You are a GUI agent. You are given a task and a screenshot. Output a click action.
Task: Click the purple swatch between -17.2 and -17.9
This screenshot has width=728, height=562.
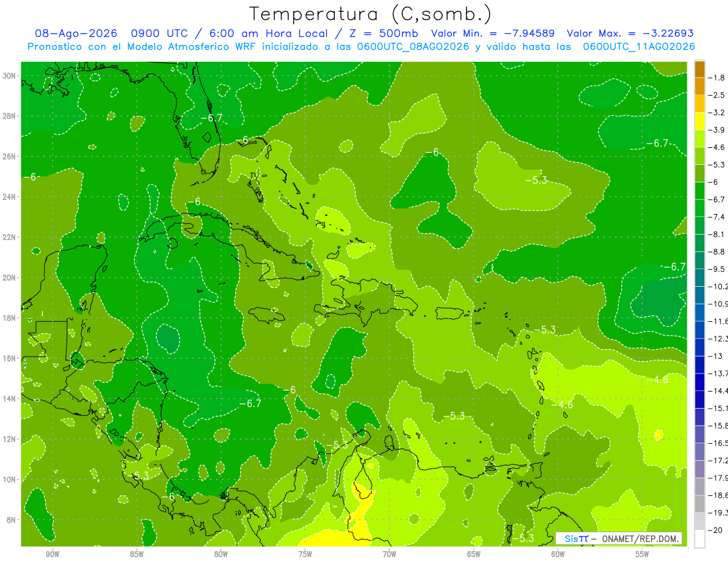[699, 469]
